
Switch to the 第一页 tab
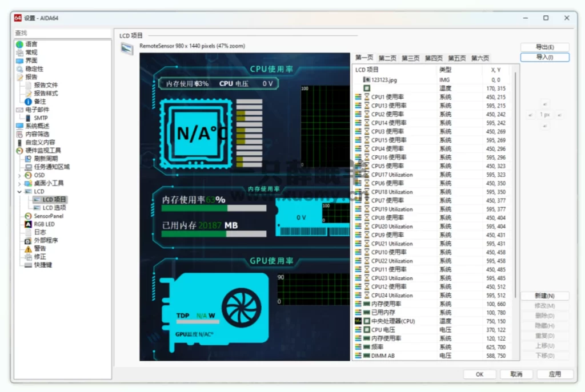364,58
